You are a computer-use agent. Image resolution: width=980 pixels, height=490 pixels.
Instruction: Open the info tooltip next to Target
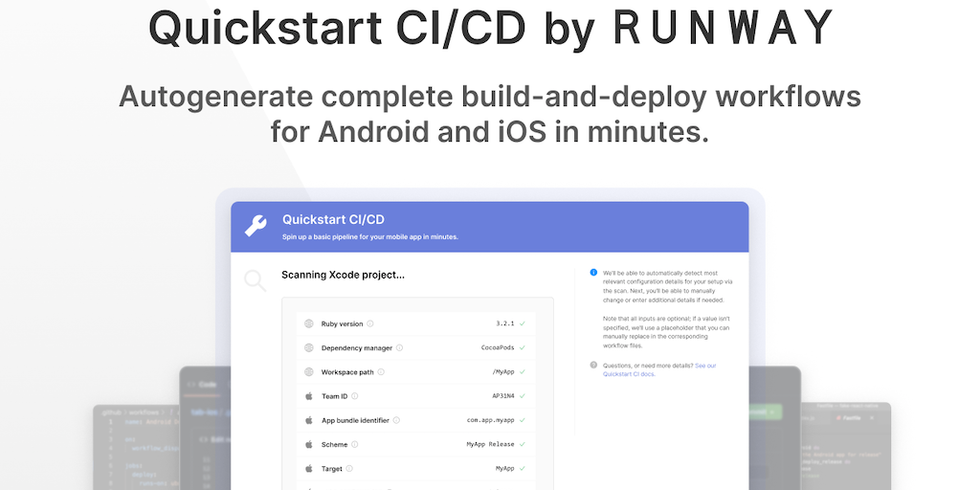point(349,468)
